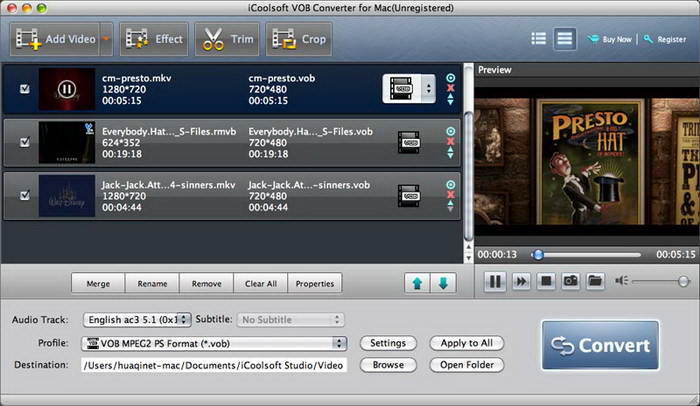Click VOB format icon for Everybody.Ha S-Files.vob
Screen dimensions: 700x406
tap(409, 142)
